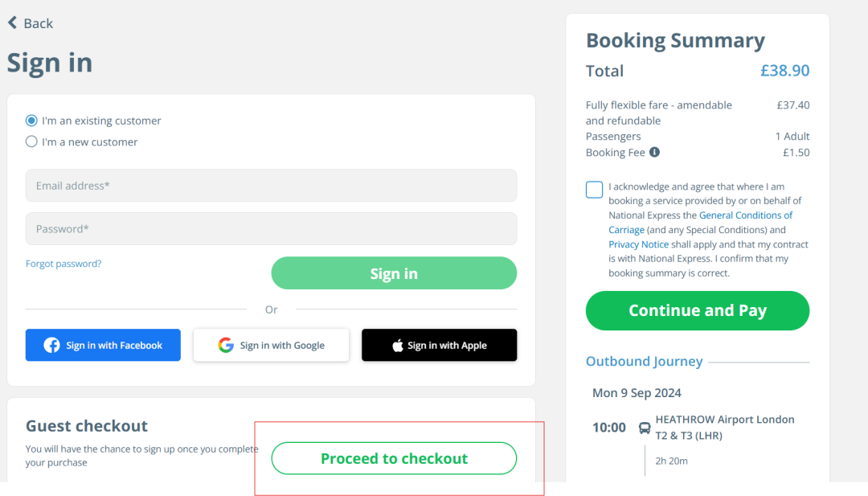The image size is (868, 496).
Task: Tick the terms acknowledgement checkbox
Action: pyautogui.click(x=595, y=190)
